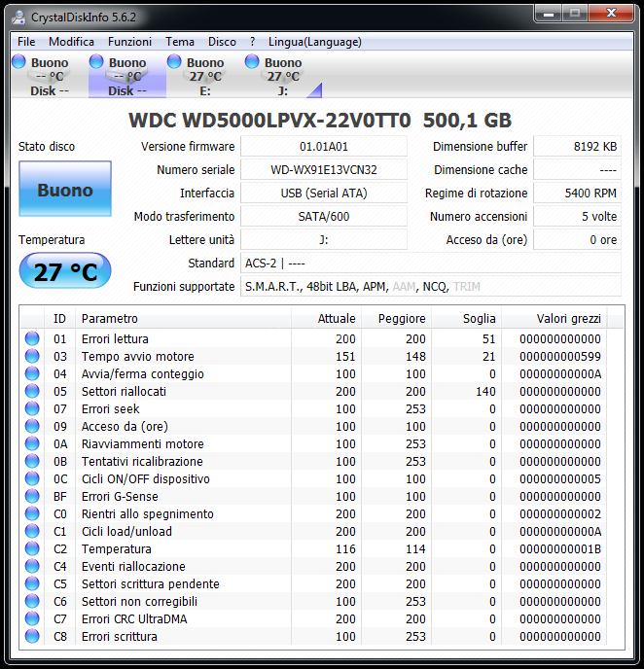644x669 pixels.
Task: Open the Funzioni menu
Action: coord(129,42)
